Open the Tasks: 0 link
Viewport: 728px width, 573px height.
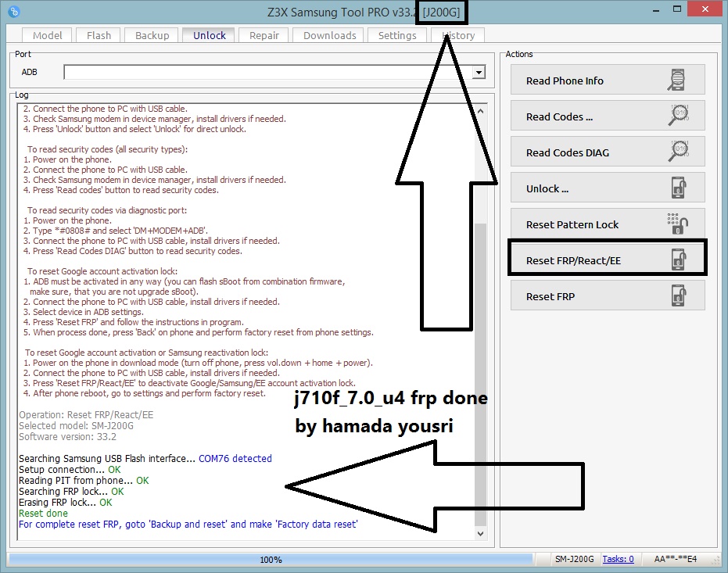[618, 559]
